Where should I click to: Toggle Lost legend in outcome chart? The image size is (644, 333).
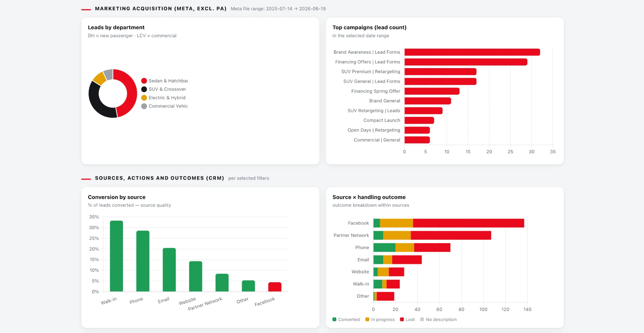pos(407,320)
